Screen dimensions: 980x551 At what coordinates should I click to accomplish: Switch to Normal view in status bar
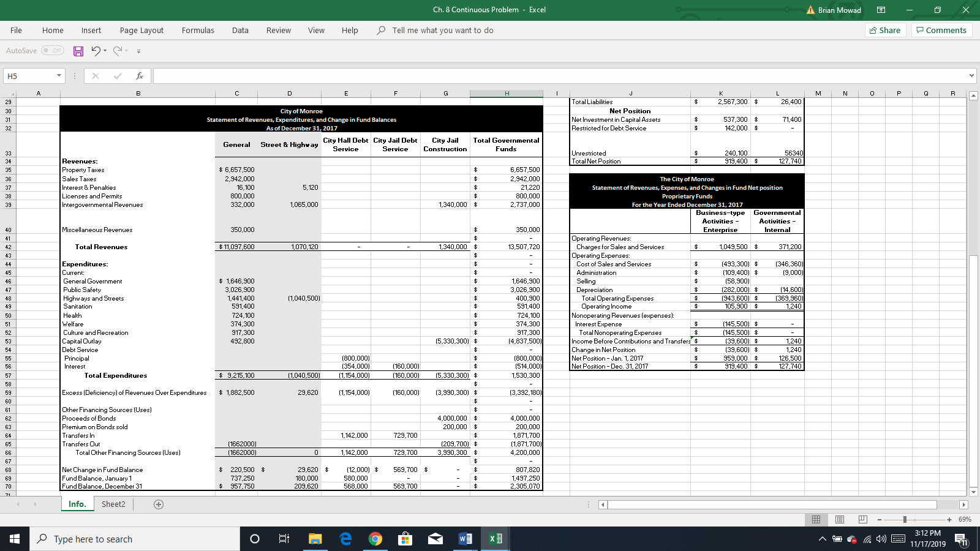click(816, 520)
